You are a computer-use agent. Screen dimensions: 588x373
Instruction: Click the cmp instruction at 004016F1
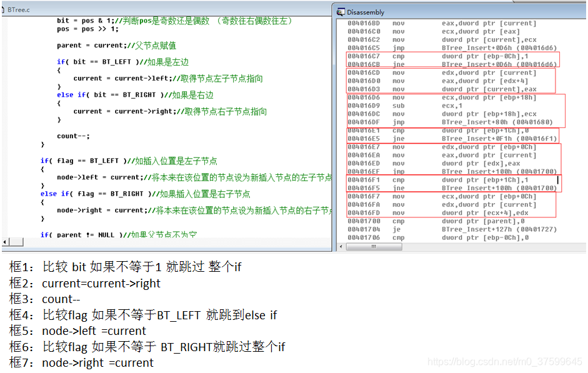[x=437, y=180]
